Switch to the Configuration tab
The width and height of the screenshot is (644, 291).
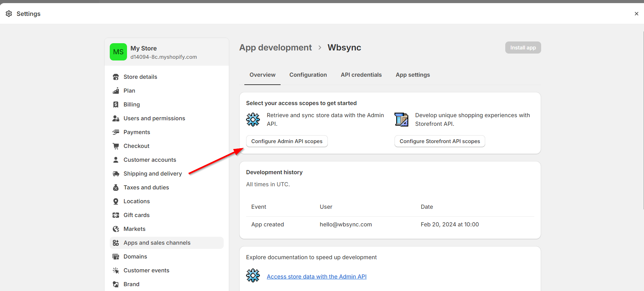coord(308,75)
